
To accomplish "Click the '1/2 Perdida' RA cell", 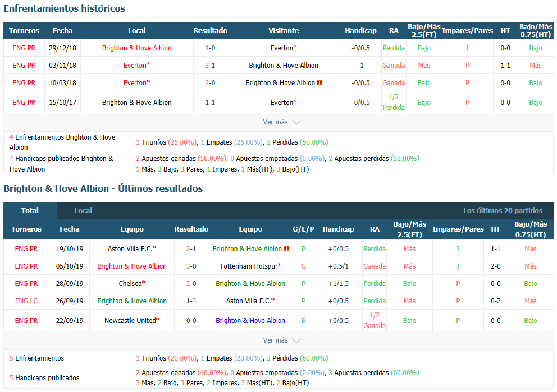I will tap(394, 102).
